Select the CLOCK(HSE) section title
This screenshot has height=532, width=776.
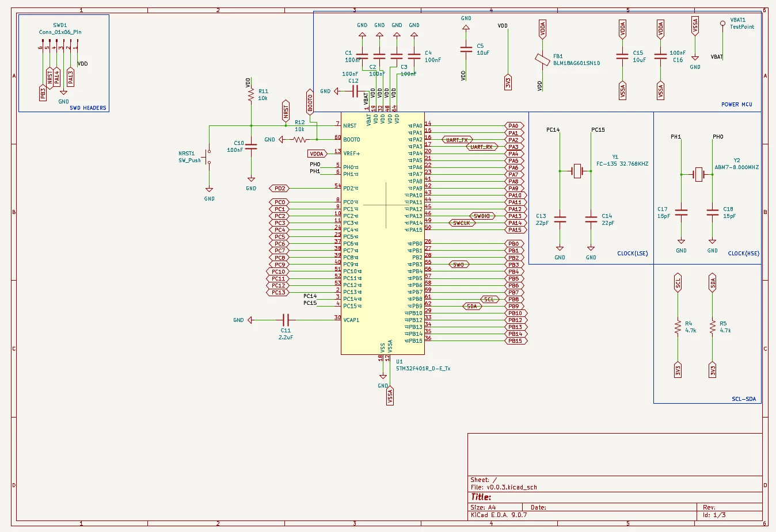[x=744, y=254]
